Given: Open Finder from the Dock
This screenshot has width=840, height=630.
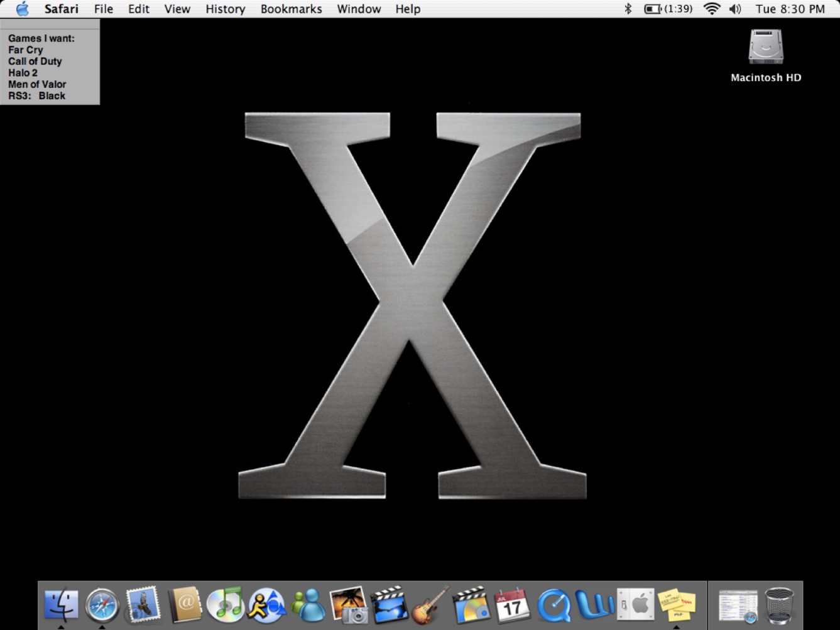Looking at the screenshot, I should click(x=61, y=605).
